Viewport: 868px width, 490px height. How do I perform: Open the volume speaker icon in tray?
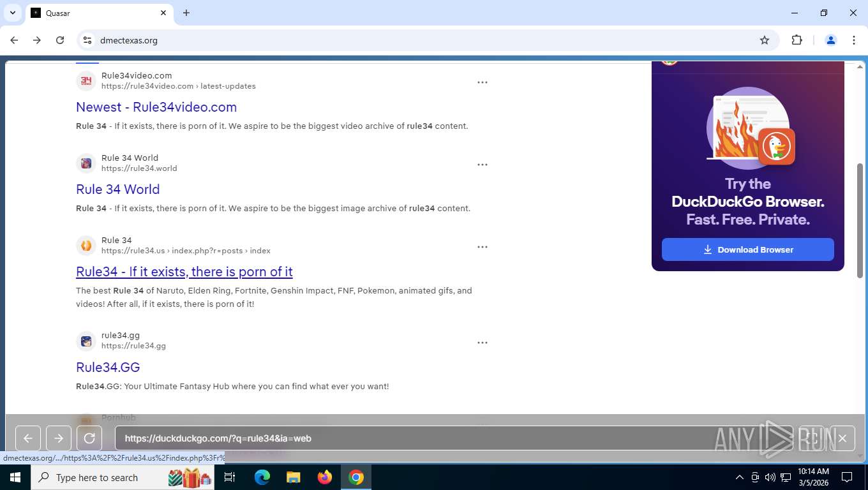pyautogui.click(x=770, y=477)
